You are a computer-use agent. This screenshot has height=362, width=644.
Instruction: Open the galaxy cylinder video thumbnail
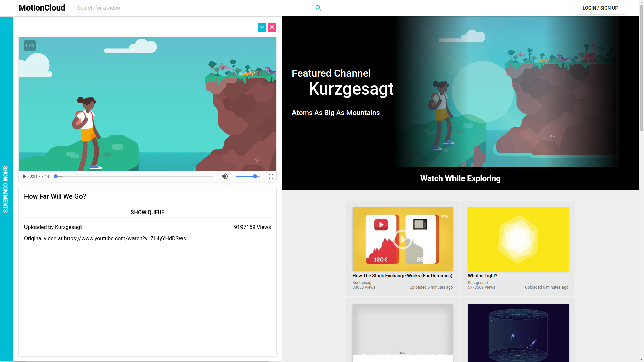[518, 333]
